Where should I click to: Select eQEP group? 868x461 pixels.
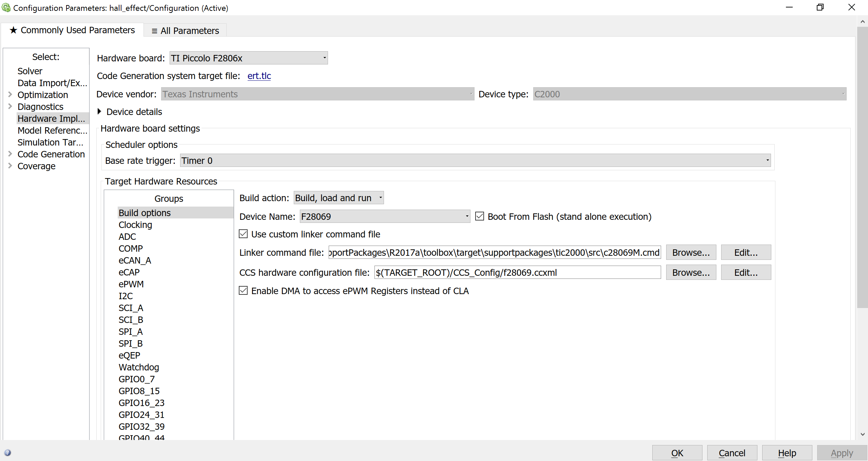tap(129, 355)
